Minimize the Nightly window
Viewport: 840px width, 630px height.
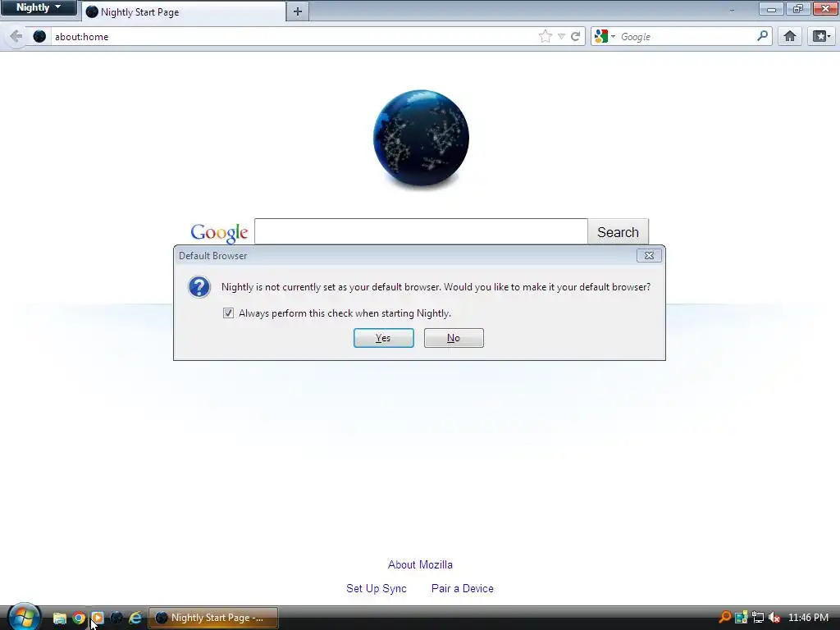pos(771,9)
